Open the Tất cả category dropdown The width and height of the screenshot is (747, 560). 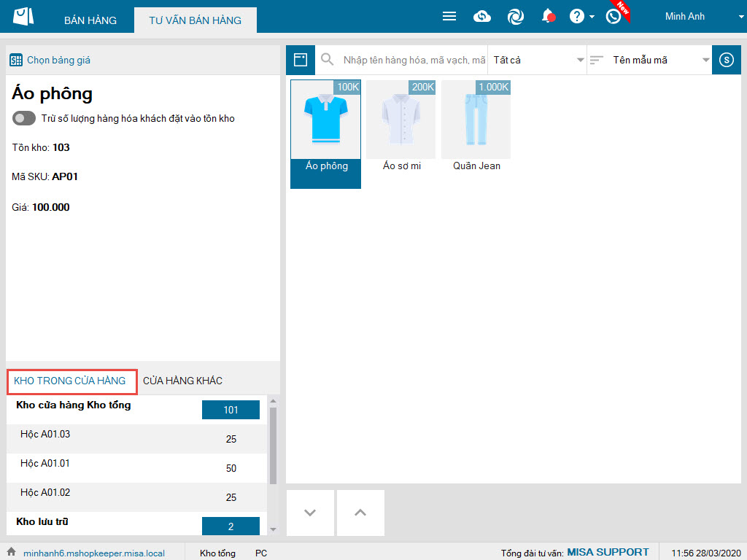(538, 60)
